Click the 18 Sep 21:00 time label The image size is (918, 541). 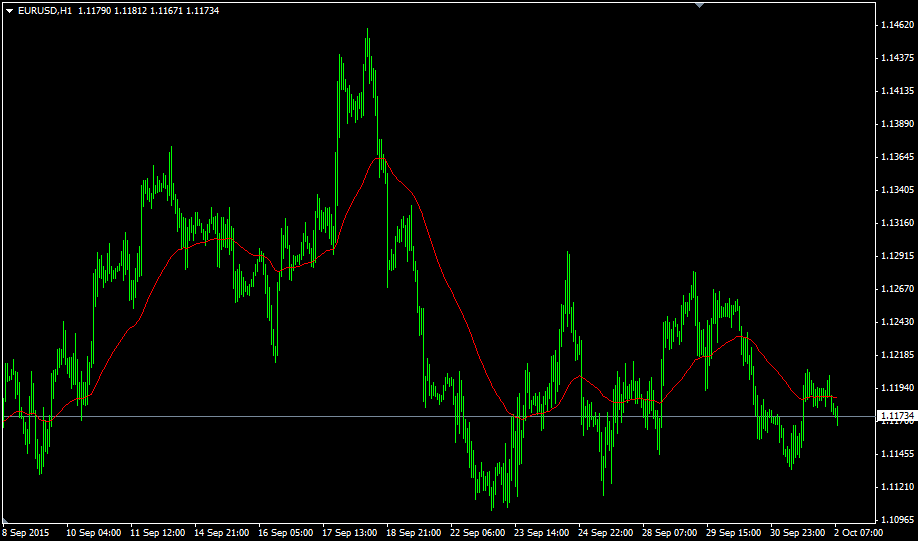414,533
